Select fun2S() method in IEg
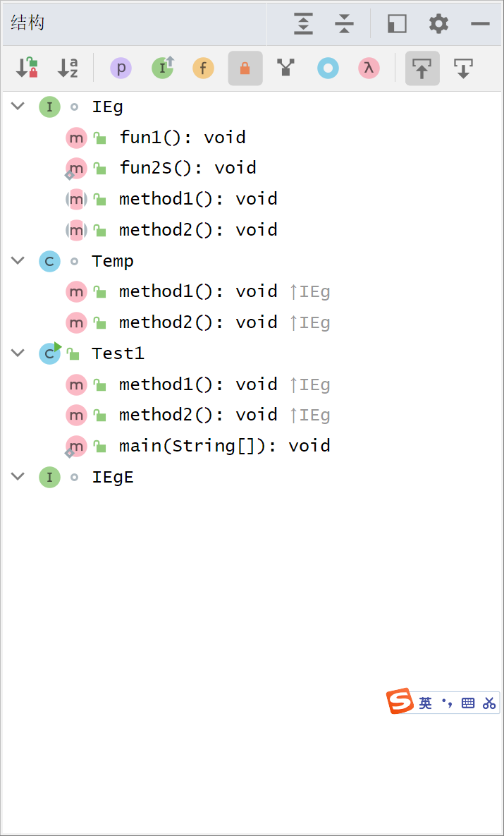The width and height of the screenshot is (504, 836). coord(188,168)
